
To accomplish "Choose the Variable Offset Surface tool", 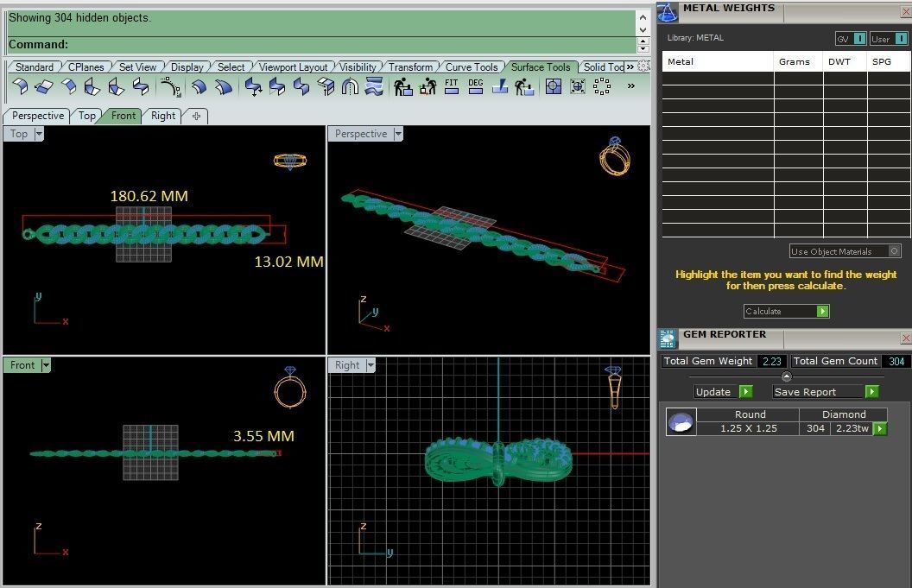I will pyautogui.click(x=224, y=86).
